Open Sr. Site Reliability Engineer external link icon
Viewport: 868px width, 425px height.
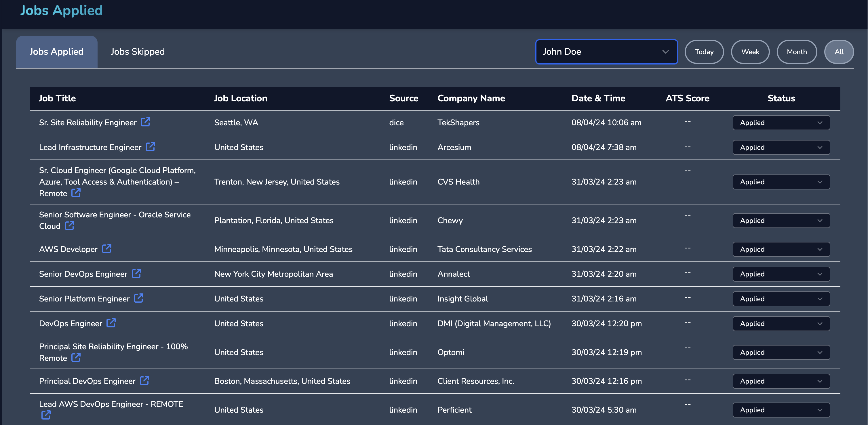146,122
